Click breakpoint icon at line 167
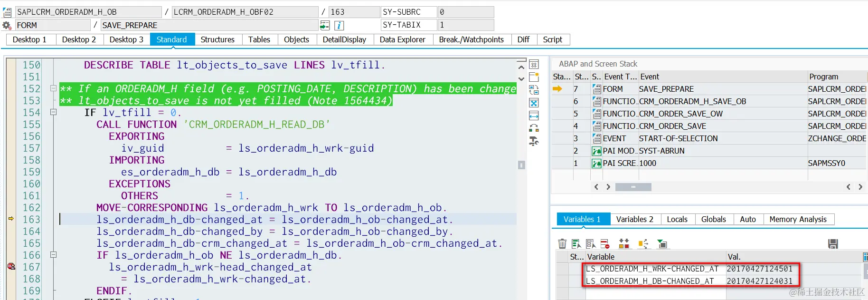This screenshot has width=868, height=300. (x=11, y=267)
